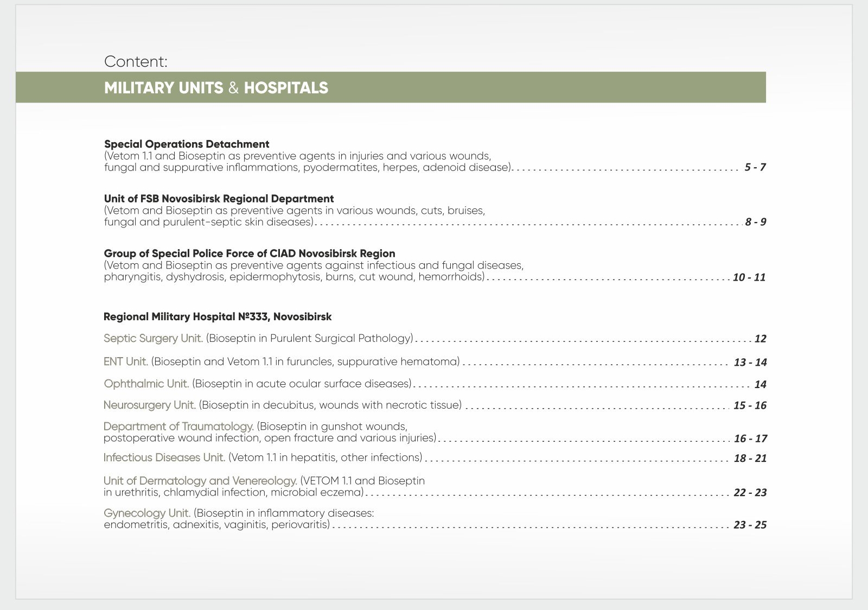
Task: Click 'Regional Military Hospital №333, Novosibirsk' heading
Action: point(218,316)
